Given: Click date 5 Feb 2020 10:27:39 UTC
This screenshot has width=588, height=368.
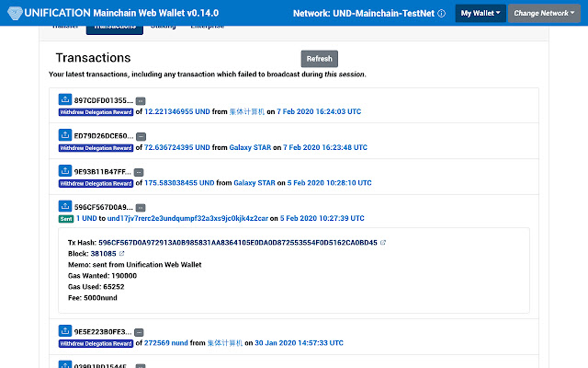Looking at the screenshot, I should point(322,218).
